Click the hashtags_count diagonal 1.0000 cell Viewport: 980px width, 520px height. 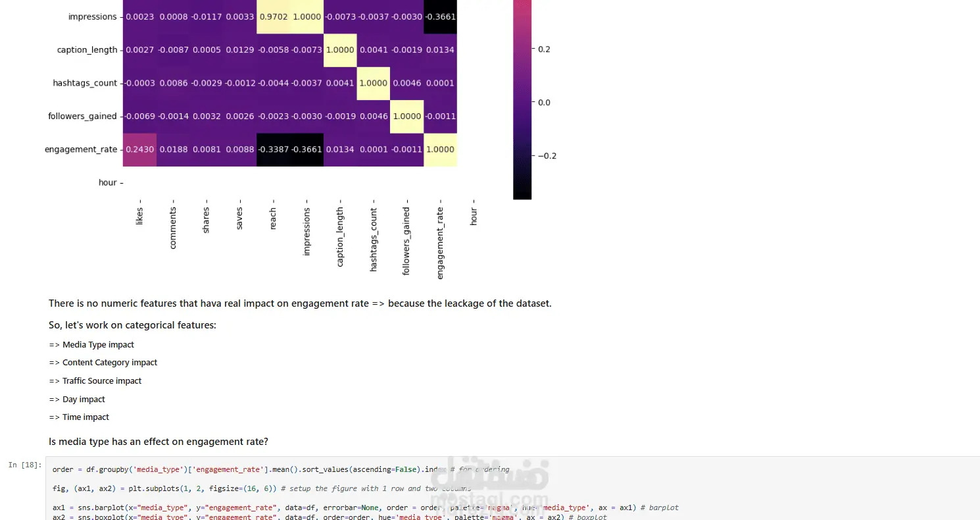tap(374, 83)
